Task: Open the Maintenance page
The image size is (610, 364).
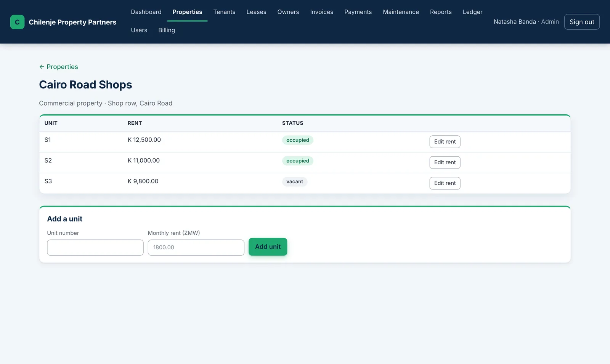Action: [x=401, y=12]
